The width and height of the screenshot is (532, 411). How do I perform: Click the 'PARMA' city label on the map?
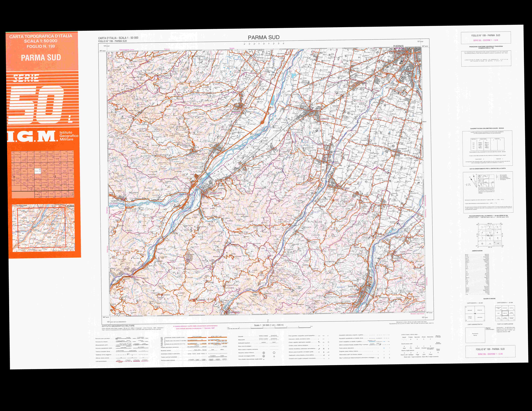[399, 46]
